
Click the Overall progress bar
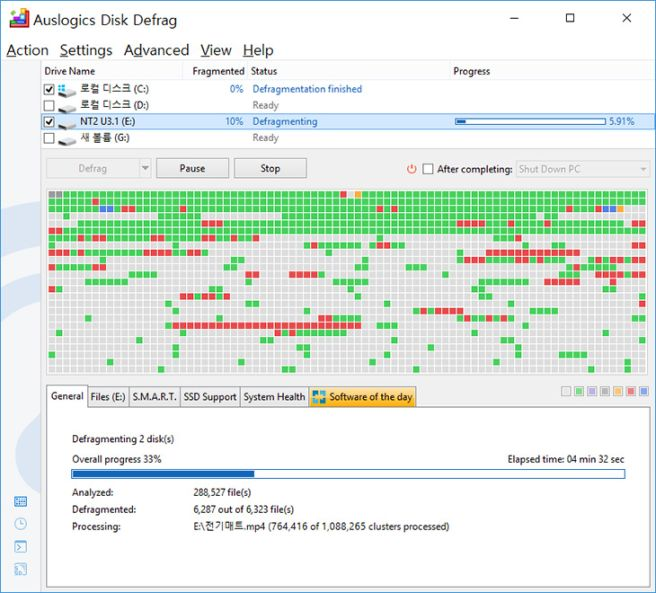point(348,474)
